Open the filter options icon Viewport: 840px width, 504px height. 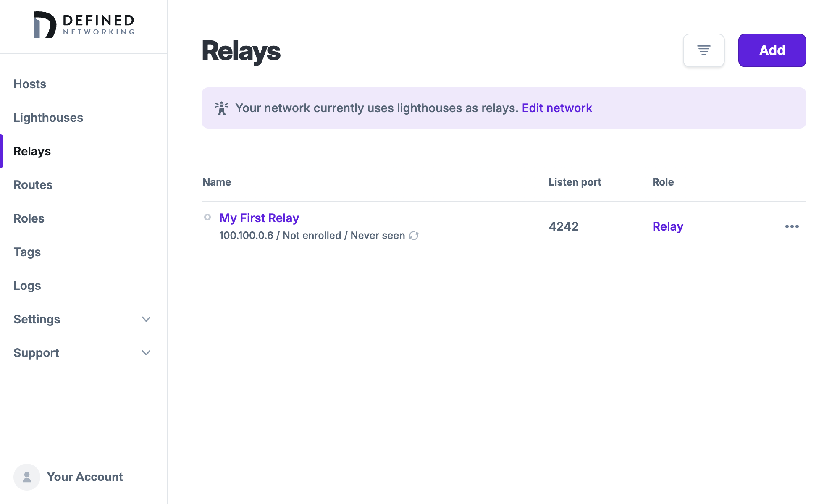point(703,50)
